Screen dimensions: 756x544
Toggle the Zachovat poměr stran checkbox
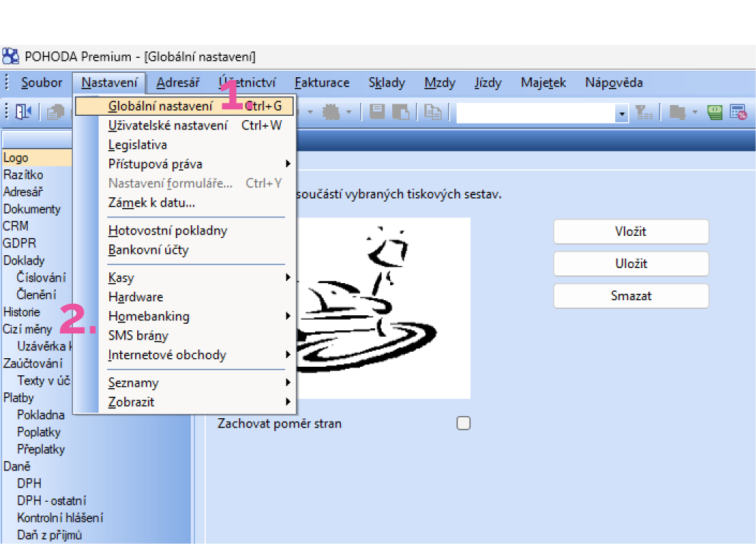[463, 423]
